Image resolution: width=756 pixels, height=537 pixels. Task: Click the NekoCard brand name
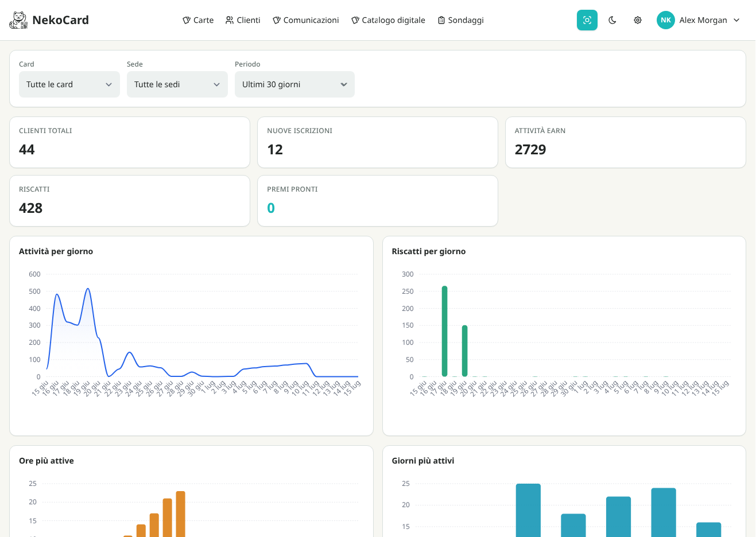(61, 20)
